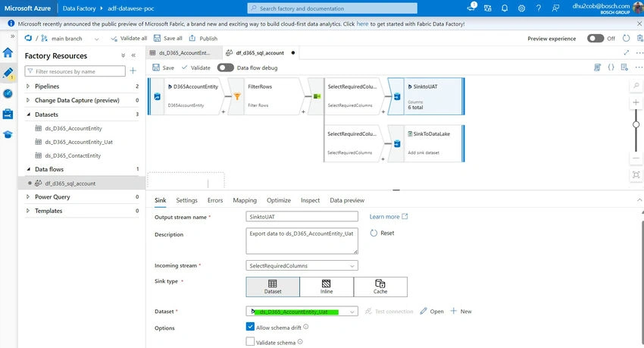Image resolution: width=644 pixels, height=348 pixels.
Task: Open the ds_D365_AccountEnt... editor tab
Action: (184, 52)
